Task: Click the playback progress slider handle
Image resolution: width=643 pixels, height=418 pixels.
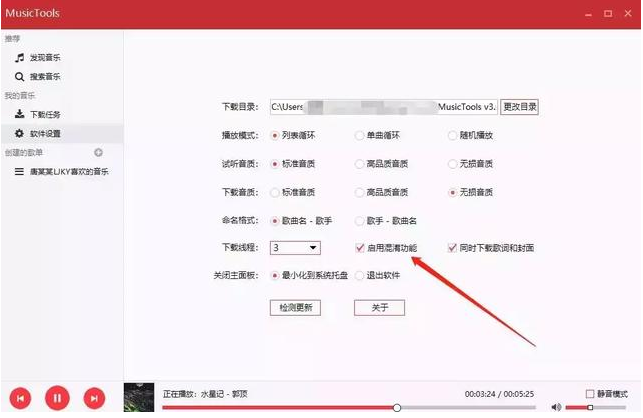Action: tap(397, 408)
